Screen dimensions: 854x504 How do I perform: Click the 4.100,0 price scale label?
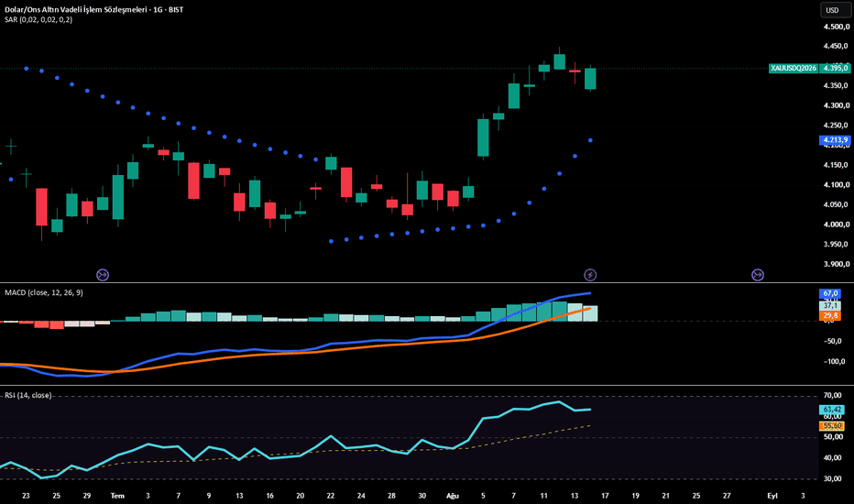(836, 185)
